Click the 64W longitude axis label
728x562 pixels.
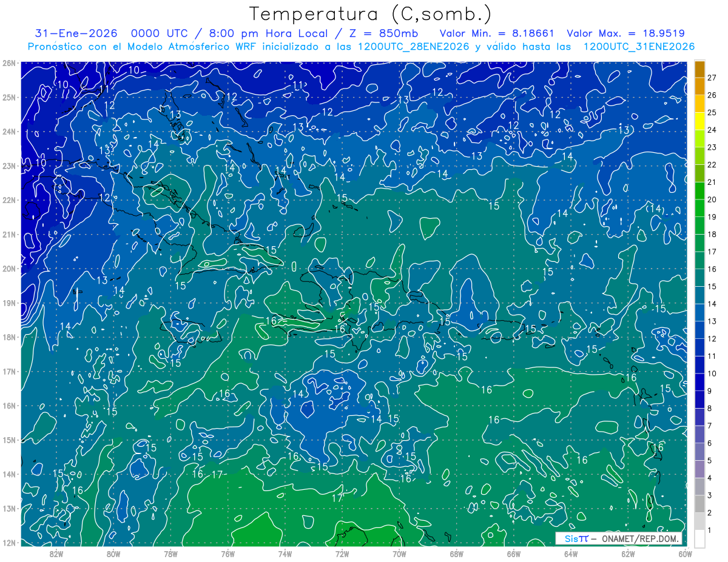pos(571,554)
